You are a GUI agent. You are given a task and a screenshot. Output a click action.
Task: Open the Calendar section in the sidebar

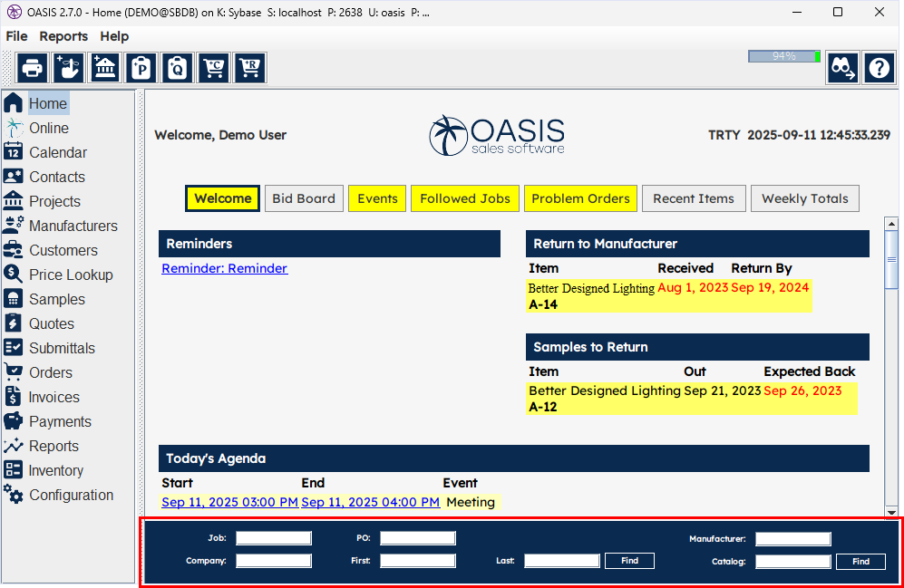(x=58, y=152)
